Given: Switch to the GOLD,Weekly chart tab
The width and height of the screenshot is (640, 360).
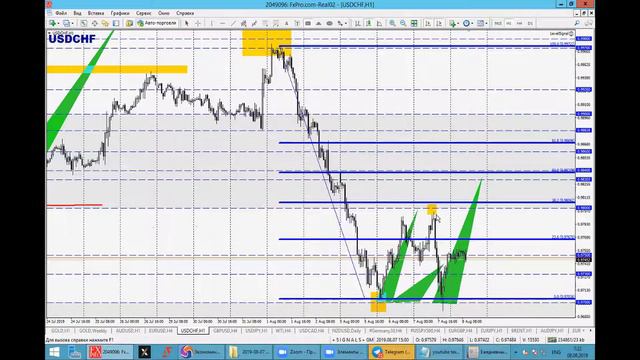Looking at the screenshot, I should [93, 331].
